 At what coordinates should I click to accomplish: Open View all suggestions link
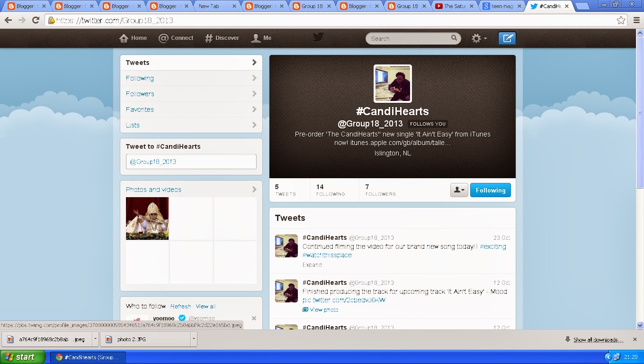tap(206, 307)
